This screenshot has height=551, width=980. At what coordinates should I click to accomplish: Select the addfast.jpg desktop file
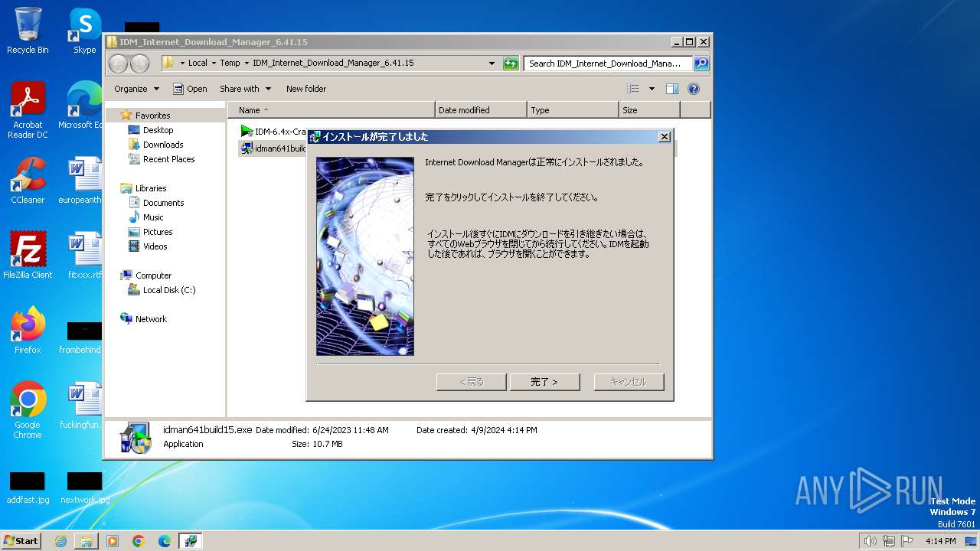tap(28, 487)
